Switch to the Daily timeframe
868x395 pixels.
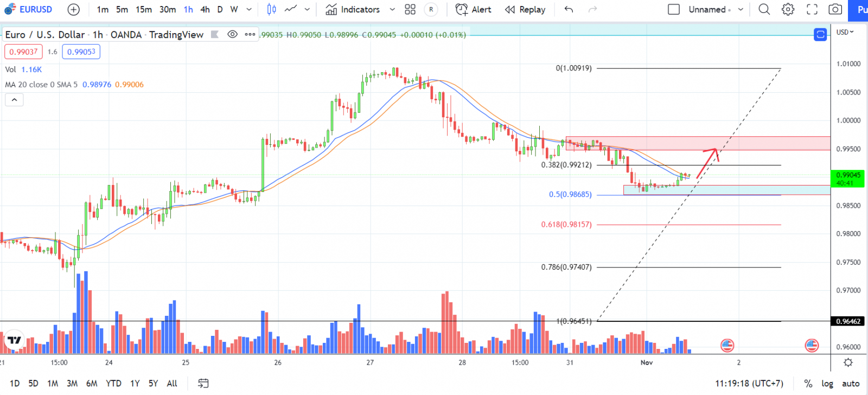coord(220,9)
